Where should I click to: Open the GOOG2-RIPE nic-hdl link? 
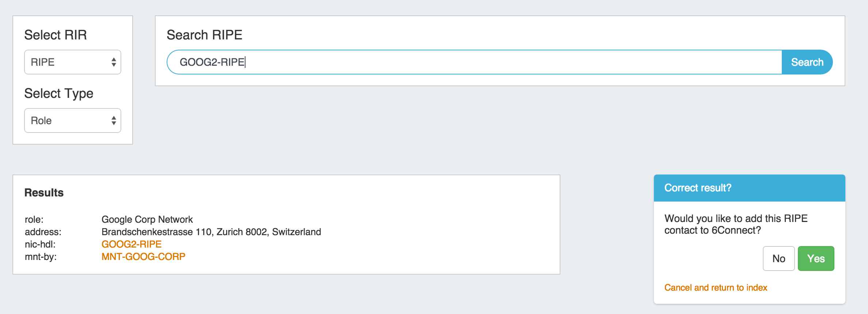tap(132, 244)
